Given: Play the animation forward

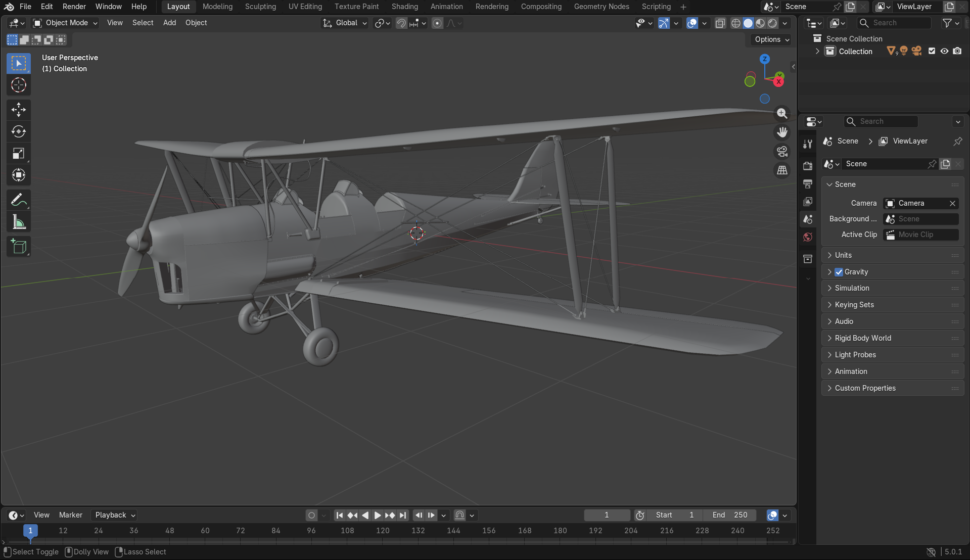Looking at the screenshot, I should point(378,515).
